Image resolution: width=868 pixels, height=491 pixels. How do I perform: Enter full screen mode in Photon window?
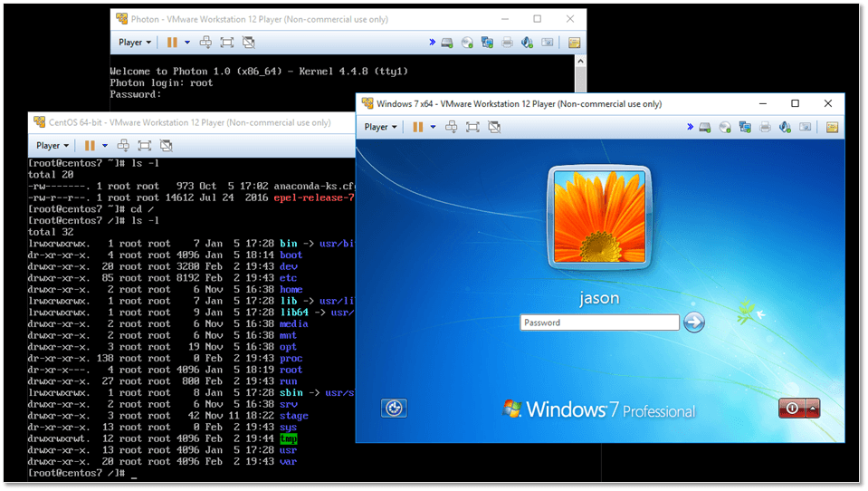[x=226, y=42]
